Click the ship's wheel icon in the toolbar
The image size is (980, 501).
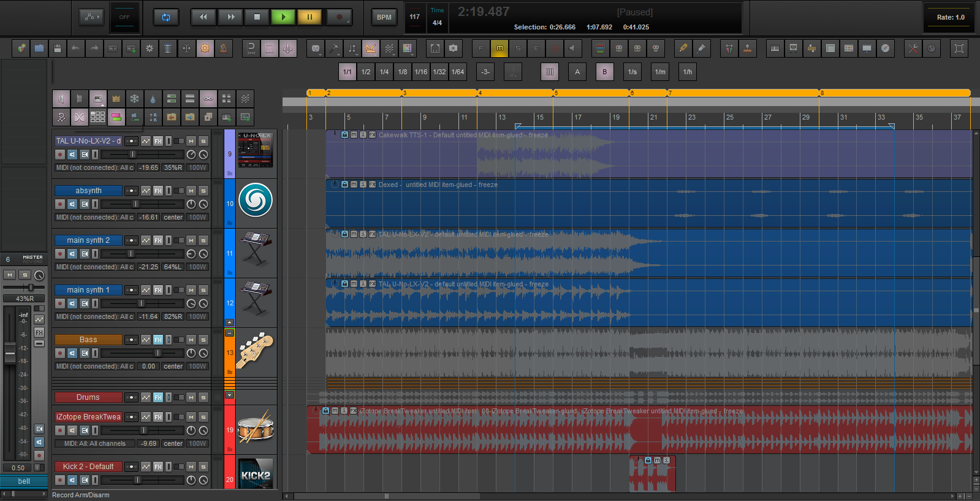coord(205,48)
